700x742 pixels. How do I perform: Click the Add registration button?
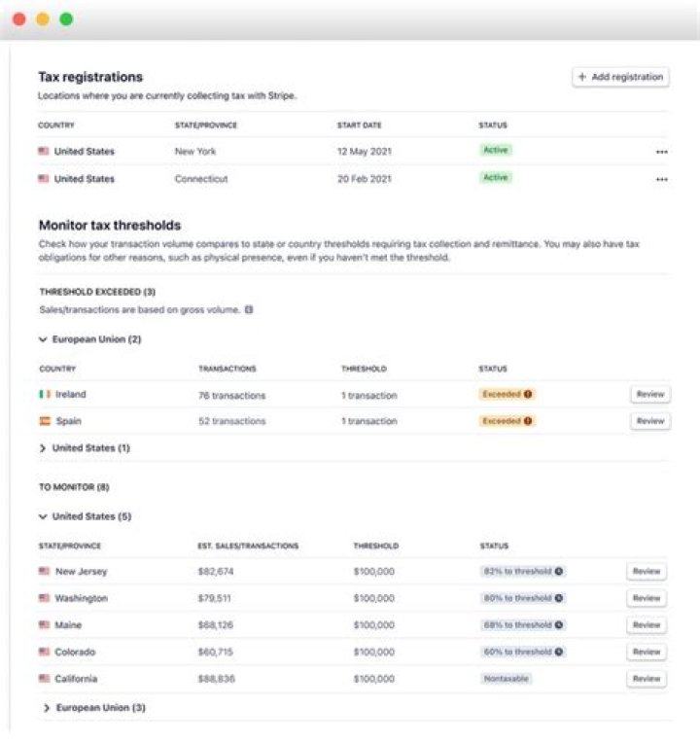(620, 77)
